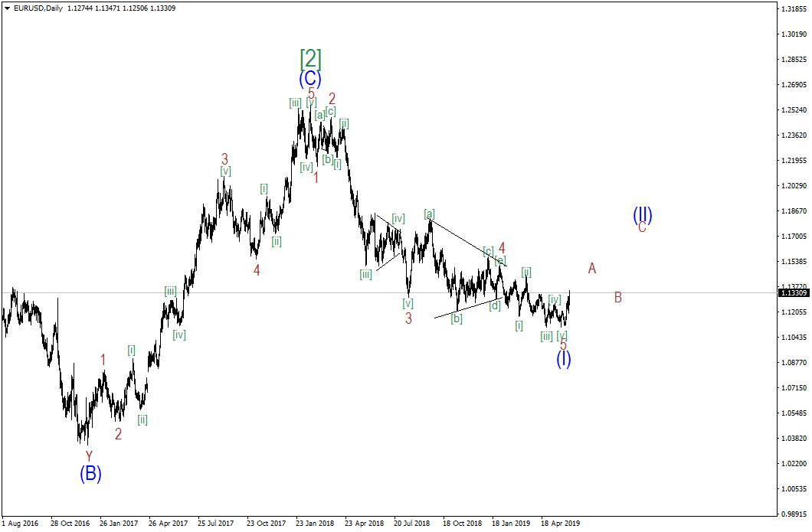Click the upper trendline of the [a]-[c] triangle

469,243
